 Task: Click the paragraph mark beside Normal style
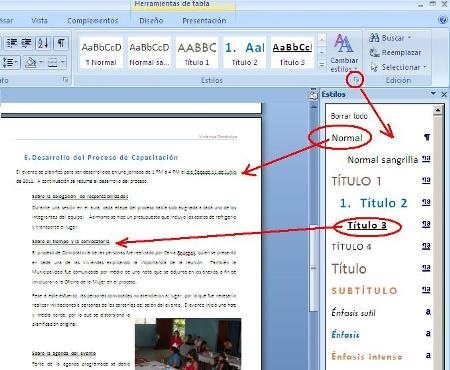click(427, 137)
